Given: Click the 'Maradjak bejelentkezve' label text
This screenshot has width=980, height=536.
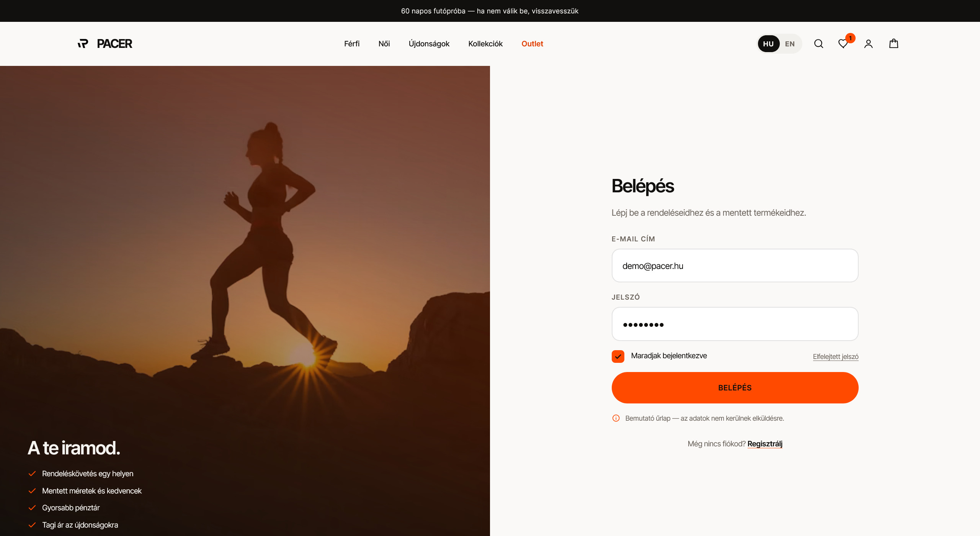Looking at the screenshot, I should [x=669, y=356].
